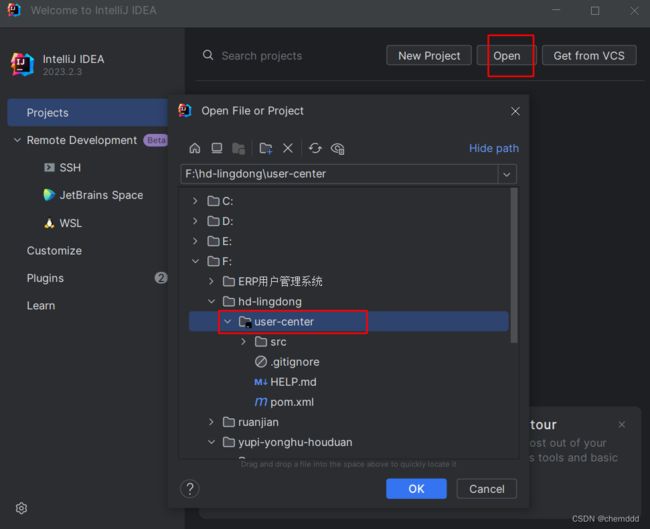This screenshot has width=650, height=529.
Task: Collapse the F: drive node
Action: tap(195, 261)
